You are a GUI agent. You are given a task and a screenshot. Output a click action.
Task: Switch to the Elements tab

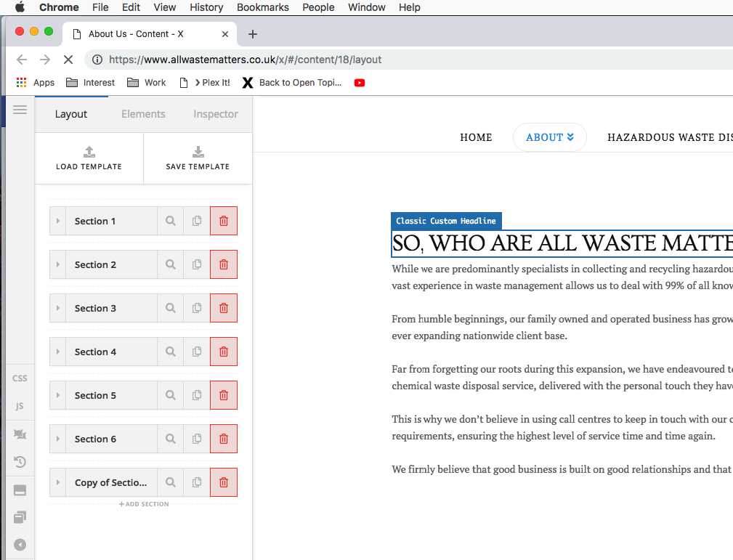click(x=143, y=114)
